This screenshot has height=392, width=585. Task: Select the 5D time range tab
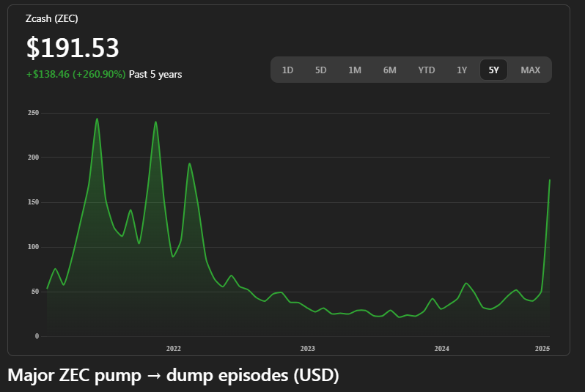pyautogui.click(x=320, y=70)
